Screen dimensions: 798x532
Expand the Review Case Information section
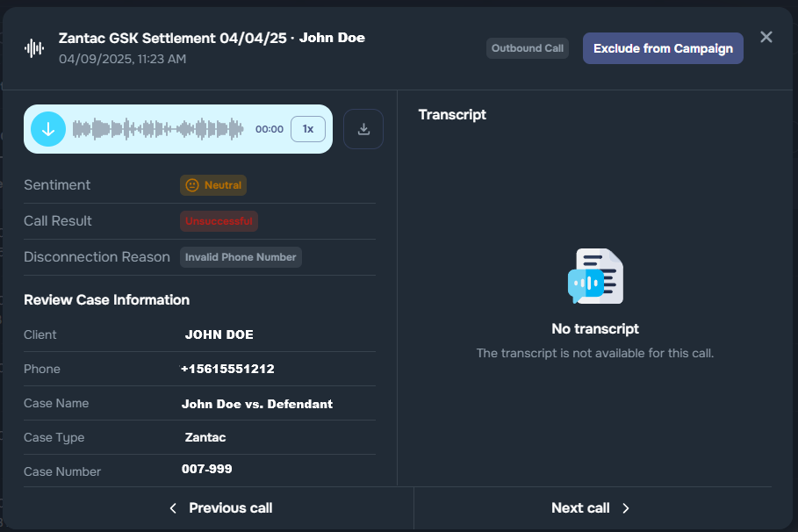click(x=106, y=299)
